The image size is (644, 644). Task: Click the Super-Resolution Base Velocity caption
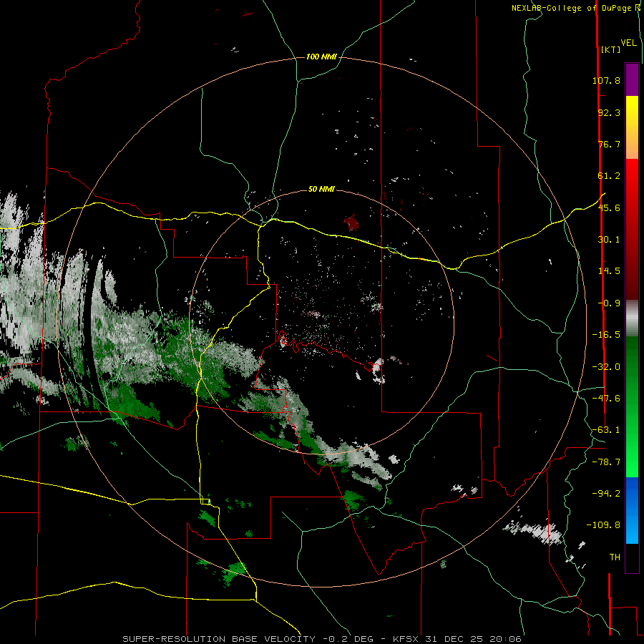click(322, 639)
